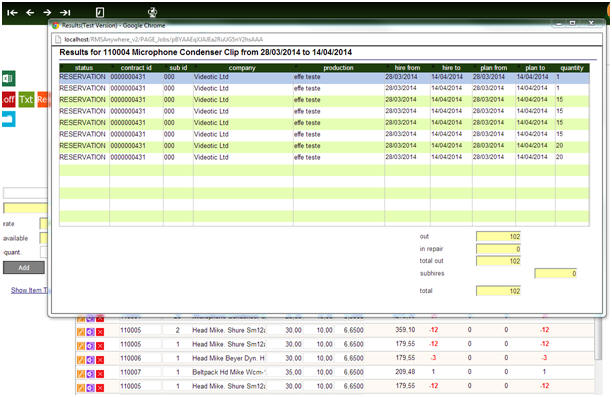
Task: Open purple options icon on 110006 row
Action: tap(90, 360)
